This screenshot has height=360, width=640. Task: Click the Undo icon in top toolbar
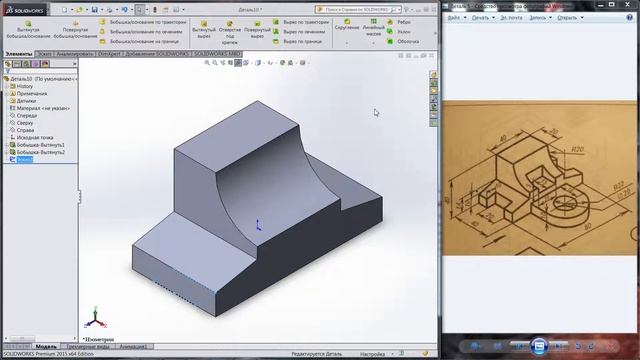click(x=124, y=9)
